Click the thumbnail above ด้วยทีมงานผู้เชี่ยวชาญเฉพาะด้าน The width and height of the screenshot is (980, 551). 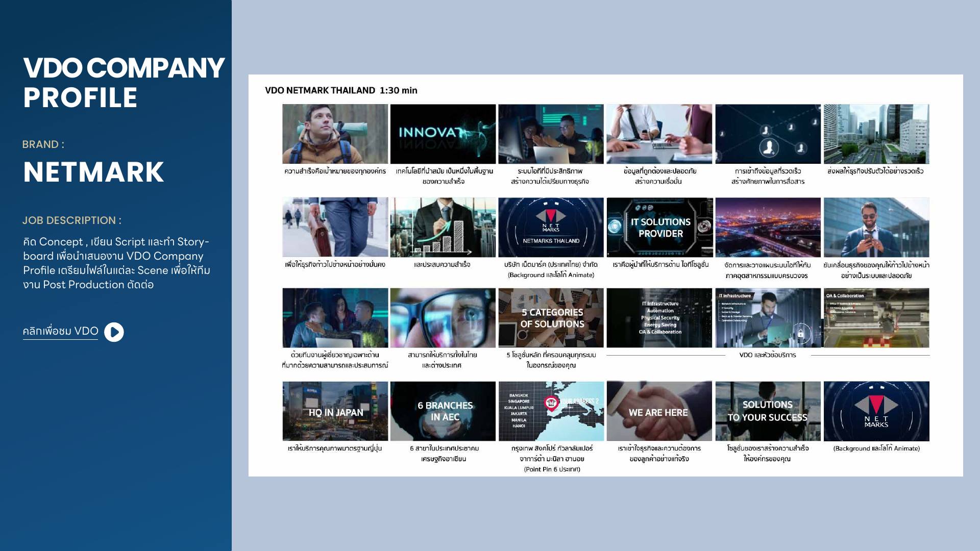335,318
